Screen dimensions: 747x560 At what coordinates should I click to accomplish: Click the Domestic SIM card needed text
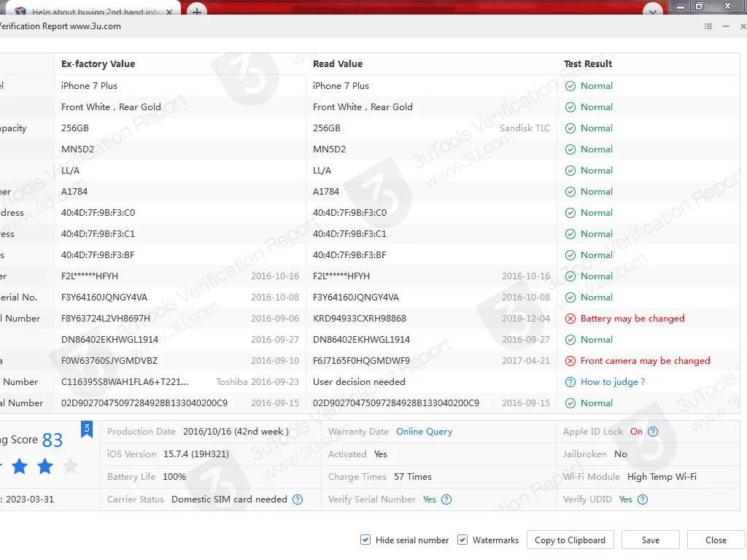point(229,499)
